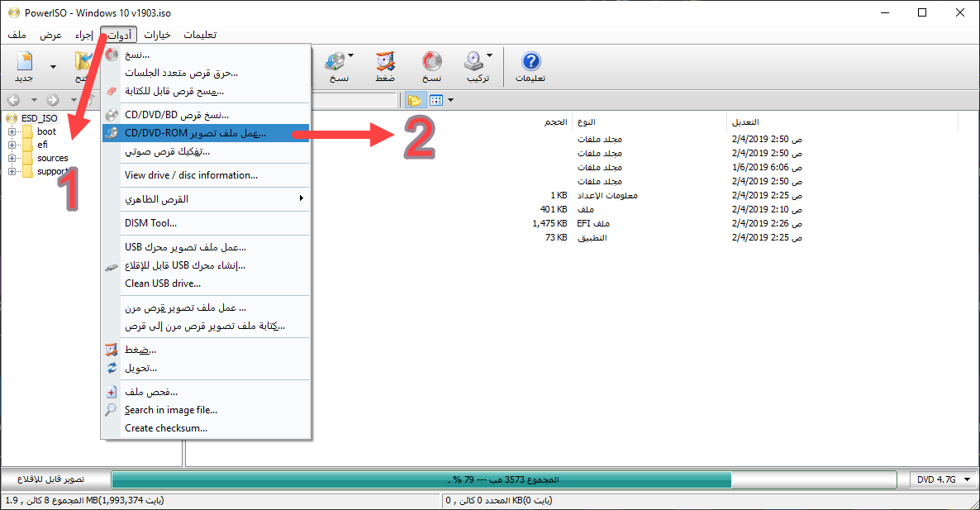Click the تصوير قابل للإقلاع status label

pyautogui.click(x=51, y=479)
